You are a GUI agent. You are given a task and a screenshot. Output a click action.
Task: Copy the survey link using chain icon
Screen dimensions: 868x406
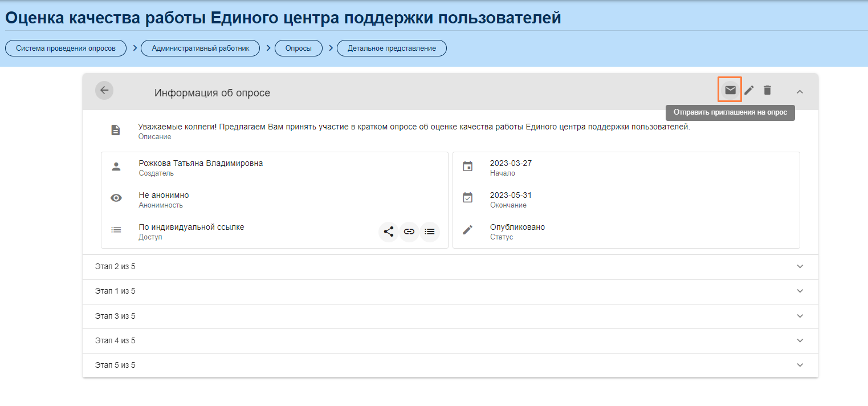click(x=409, y=232)
